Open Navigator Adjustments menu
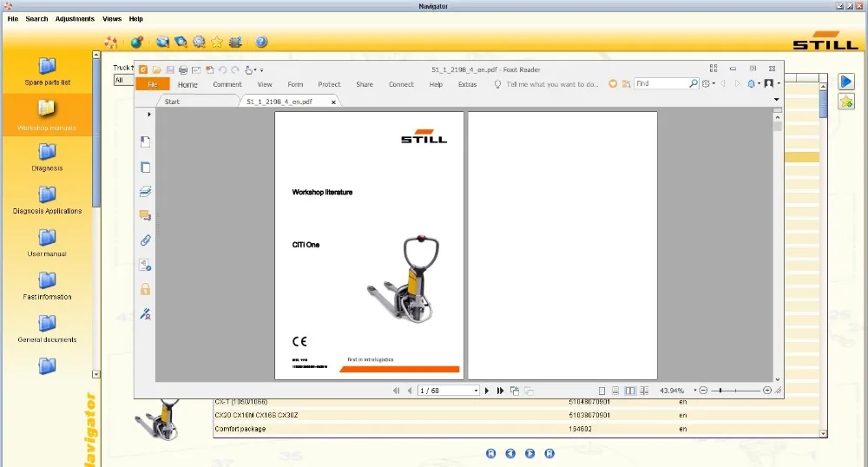 [75, 19]
